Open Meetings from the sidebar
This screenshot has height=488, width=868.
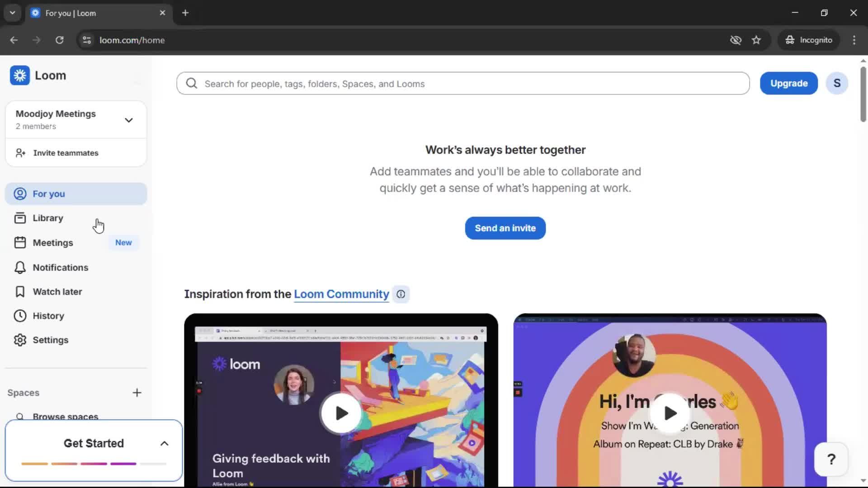pos(53,243)
